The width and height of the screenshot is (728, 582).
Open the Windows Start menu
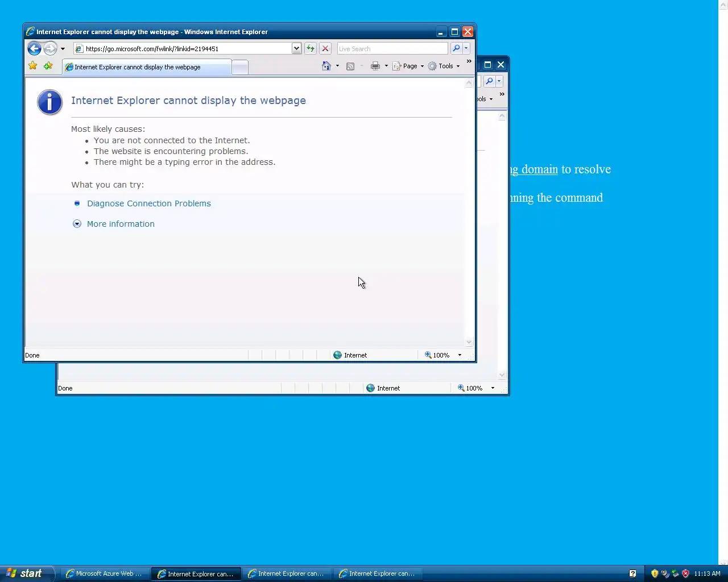pyautogui.click(x=27, y=573)
